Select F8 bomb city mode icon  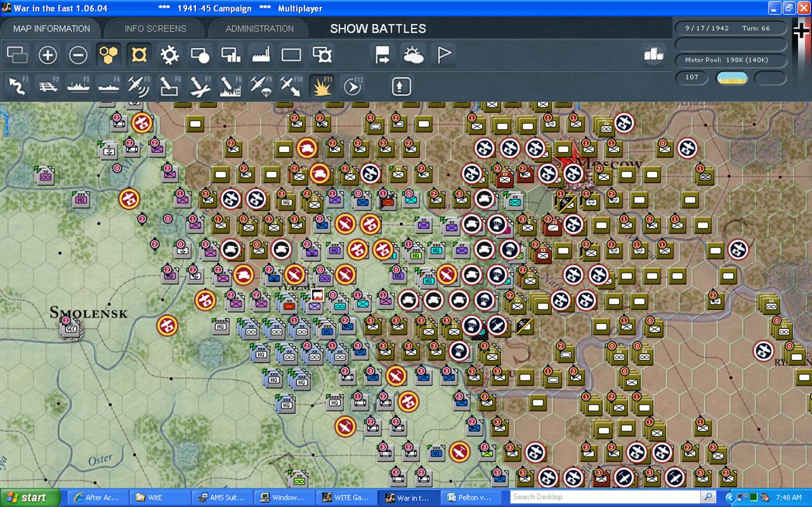231,86
